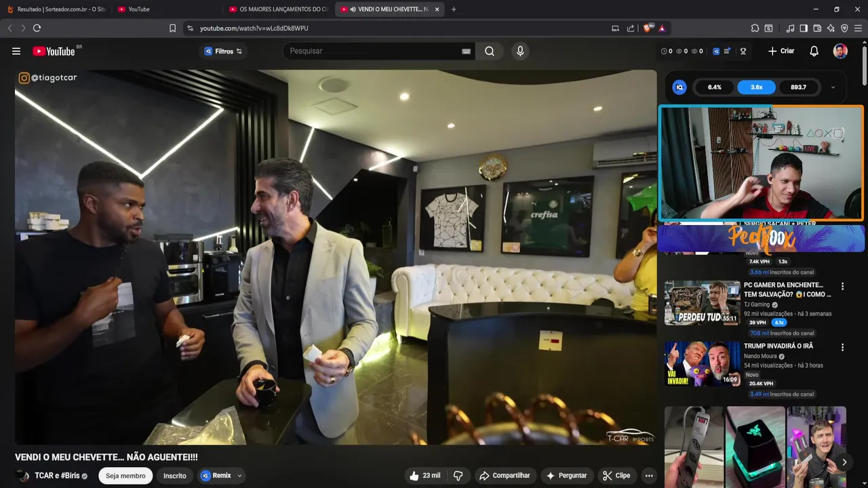Select the 3.6x vidIQ stat pill
The height and width of the screenshot is (488, 868).
757,87
